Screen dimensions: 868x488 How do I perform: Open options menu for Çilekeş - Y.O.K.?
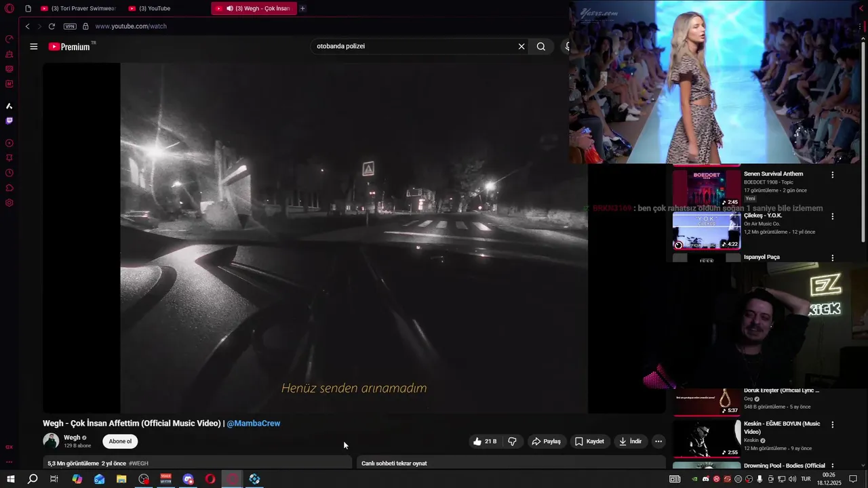coord(833,217)
